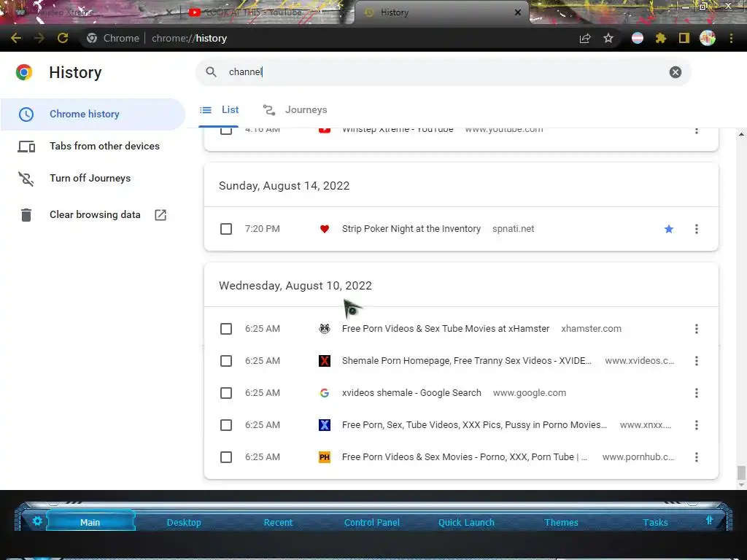747x560 pixels.
Task: Open the xHamster history link
Action: point(446,329)
